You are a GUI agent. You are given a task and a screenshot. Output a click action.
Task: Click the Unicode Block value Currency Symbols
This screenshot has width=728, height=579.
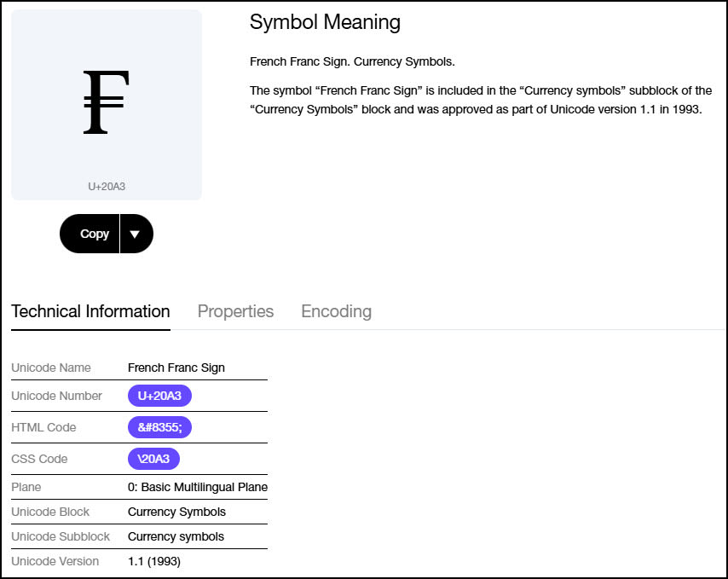click(176, 512)
